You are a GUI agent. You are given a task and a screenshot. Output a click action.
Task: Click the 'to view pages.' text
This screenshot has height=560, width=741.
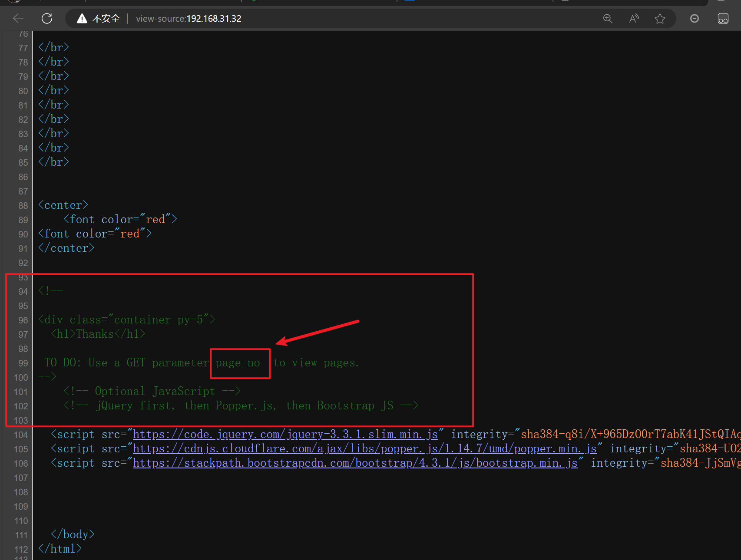click(316, 362)
